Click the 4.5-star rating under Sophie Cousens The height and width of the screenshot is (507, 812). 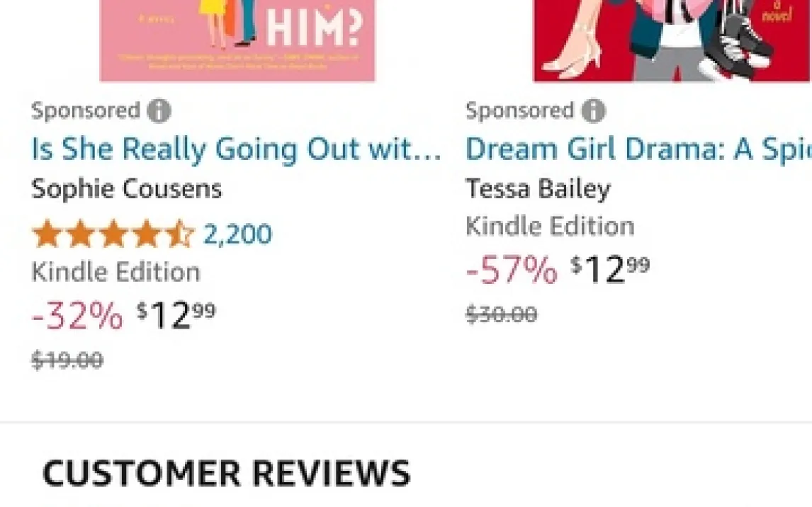click(113, 234)
